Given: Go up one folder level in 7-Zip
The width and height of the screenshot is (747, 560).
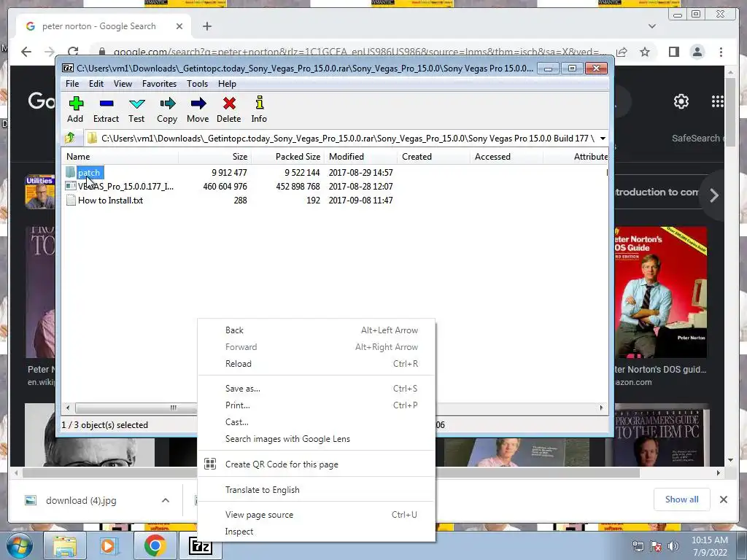Looking at the screenshot, I should click(70, 138).
